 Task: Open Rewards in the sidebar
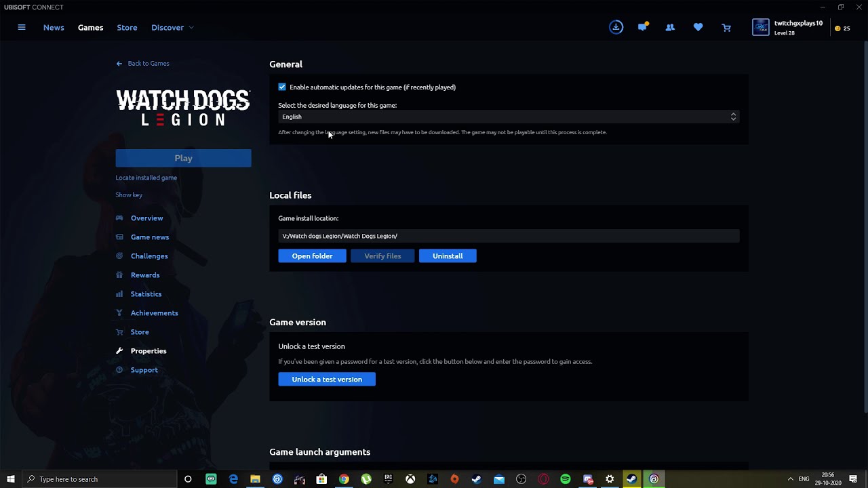pos(138,275)
